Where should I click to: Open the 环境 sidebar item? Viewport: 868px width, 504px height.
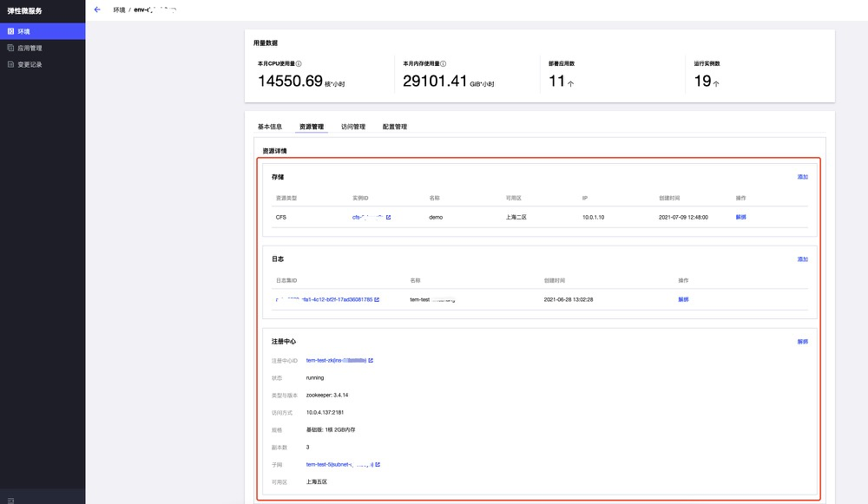[24, 31]
